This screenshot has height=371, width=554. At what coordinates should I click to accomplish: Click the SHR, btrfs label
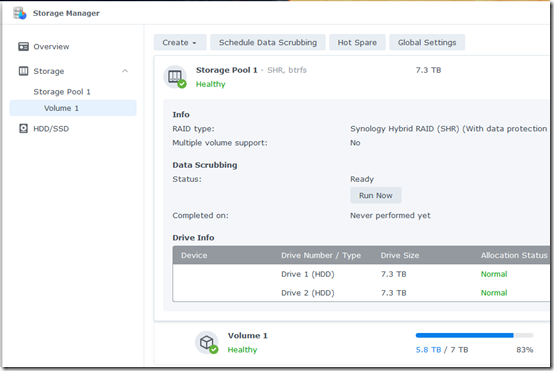click(x=287, y=70)
